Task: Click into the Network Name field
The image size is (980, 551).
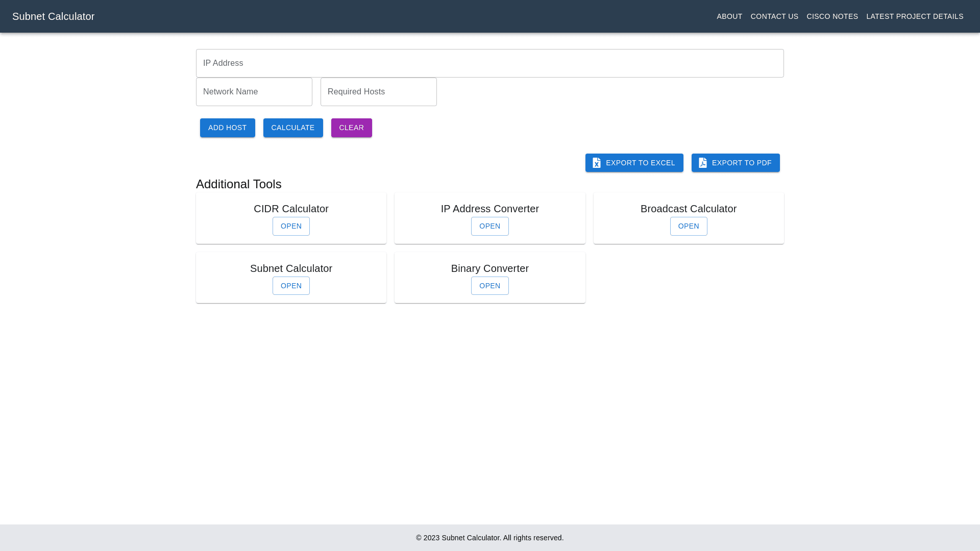Action: click(254, 92)
